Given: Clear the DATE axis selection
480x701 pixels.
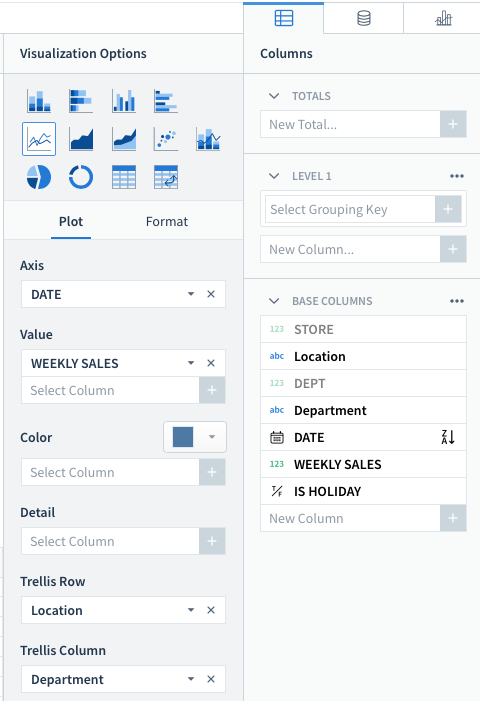Looking at the screenshot, I should [x=211, y=294].
